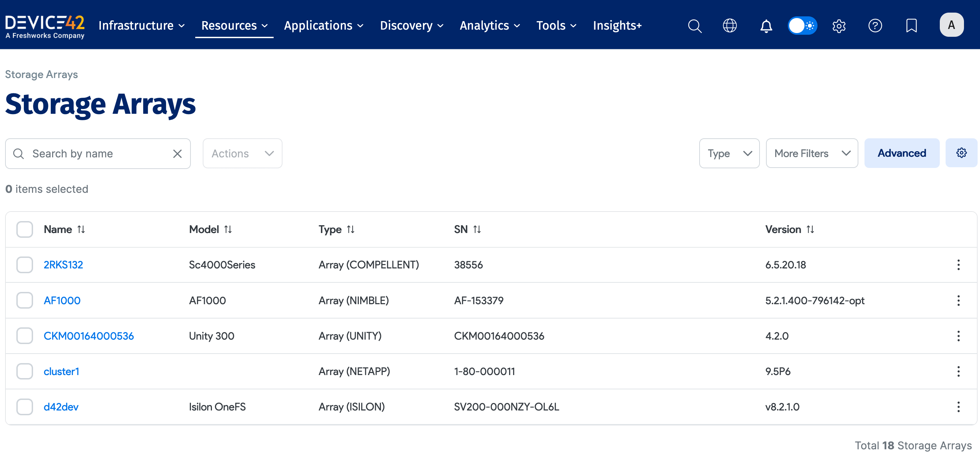Viewport: 980px width, 466px height.
Task: Open the notifications bell
Action: pyautogui.click(x=766, y=26)
